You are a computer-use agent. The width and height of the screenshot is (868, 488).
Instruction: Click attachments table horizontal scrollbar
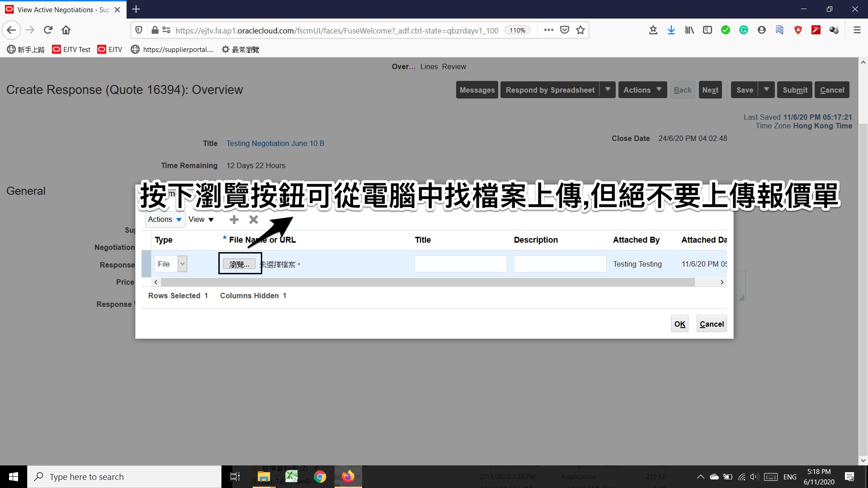pyautogui.click(x=427, y=282)
